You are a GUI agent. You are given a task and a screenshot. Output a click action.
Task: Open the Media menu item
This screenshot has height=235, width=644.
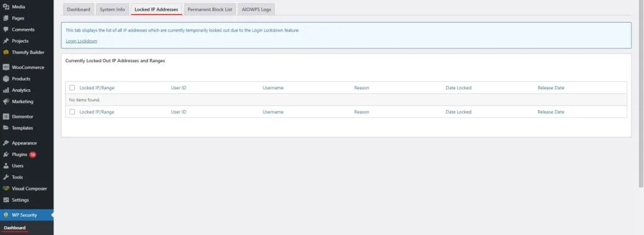18,7
